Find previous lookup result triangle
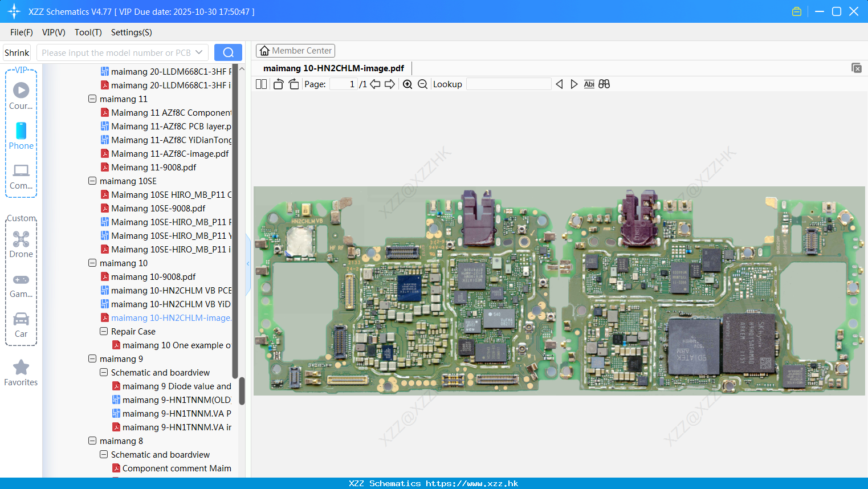The image size is (868, 489). pyautogui.click(x=559, y=84)
